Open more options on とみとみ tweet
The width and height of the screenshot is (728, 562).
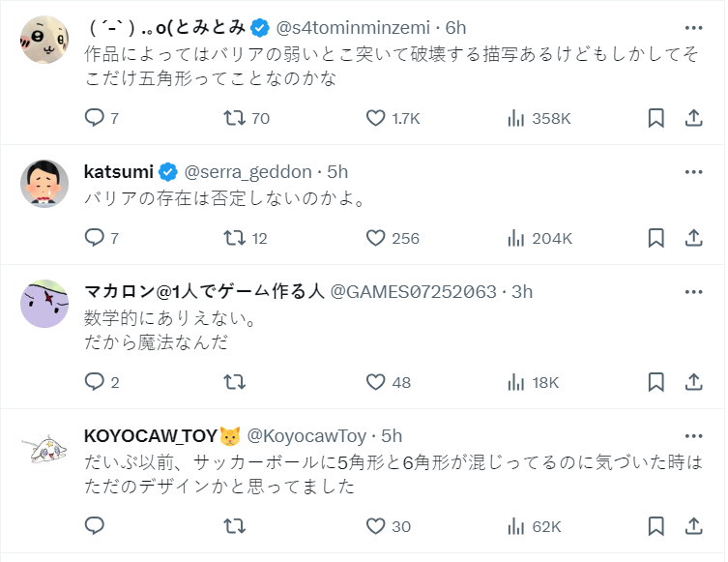(693, 28)
